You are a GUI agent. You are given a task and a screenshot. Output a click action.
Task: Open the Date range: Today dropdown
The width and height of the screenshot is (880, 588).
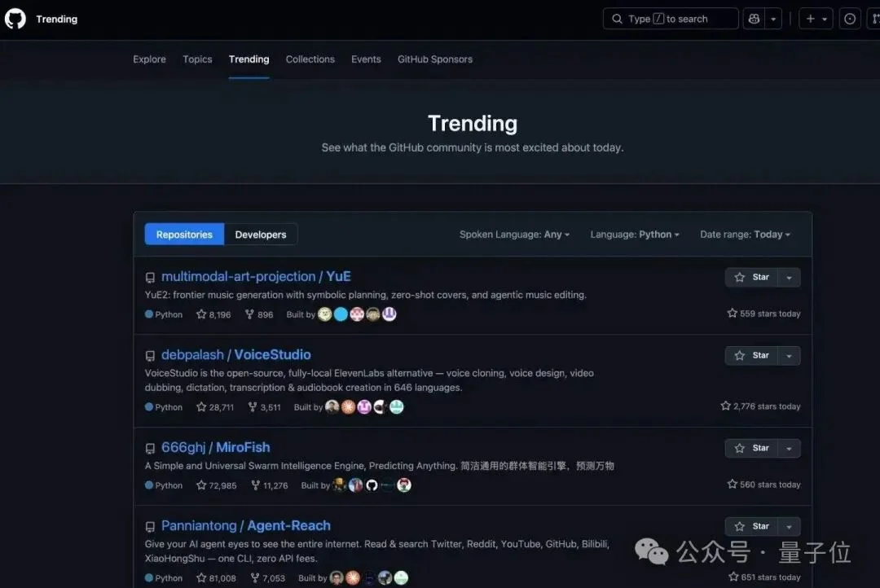(745, 234)
